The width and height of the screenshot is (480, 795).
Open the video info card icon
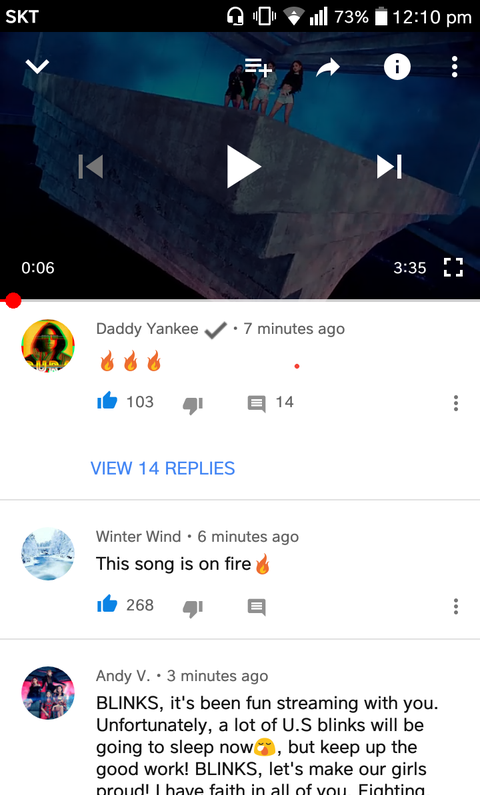click(397, 66)
